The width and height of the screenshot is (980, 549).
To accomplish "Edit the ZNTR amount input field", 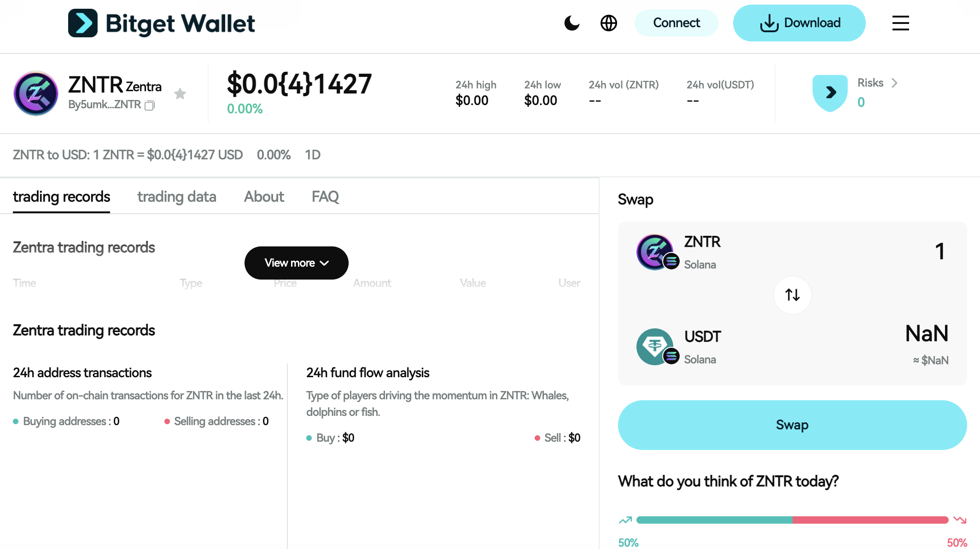I will [x=939, y=252].
